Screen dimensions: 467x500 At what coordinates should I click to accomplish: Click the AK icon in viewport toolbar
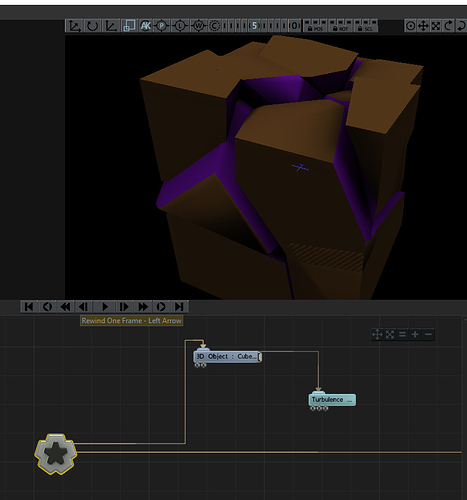[146, 26]
